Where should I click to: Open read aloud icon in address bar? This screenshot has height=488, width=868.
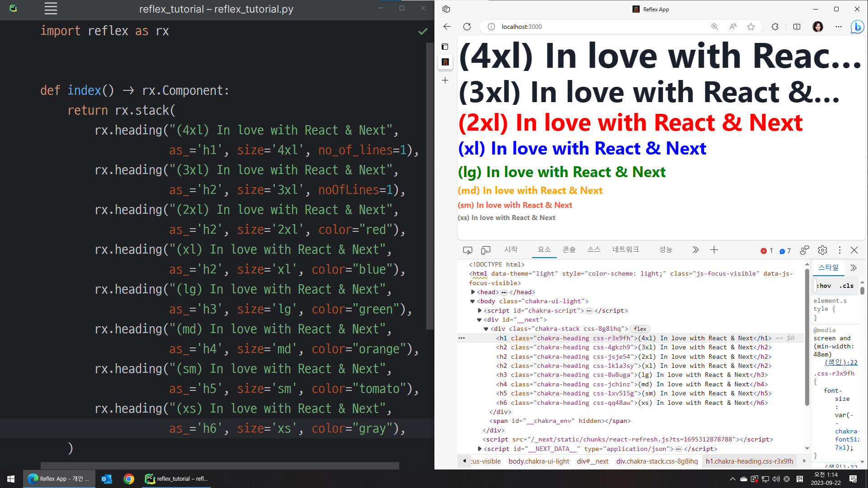tap(733, 27)
